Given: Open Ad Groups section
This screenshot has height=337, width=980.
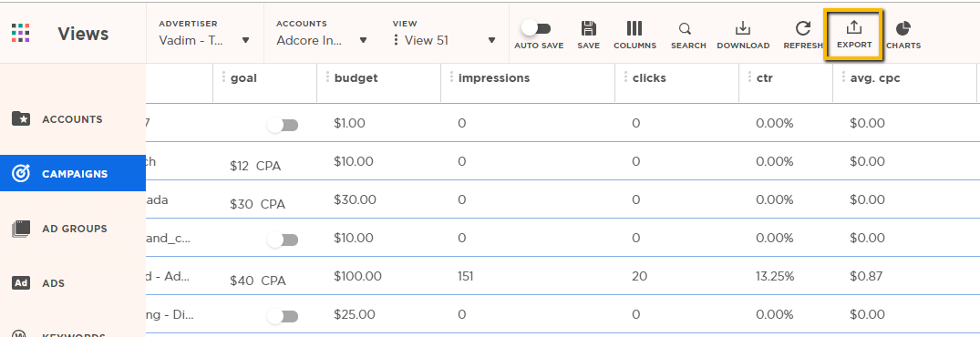Looking at the screenshot, I should 73,229.
